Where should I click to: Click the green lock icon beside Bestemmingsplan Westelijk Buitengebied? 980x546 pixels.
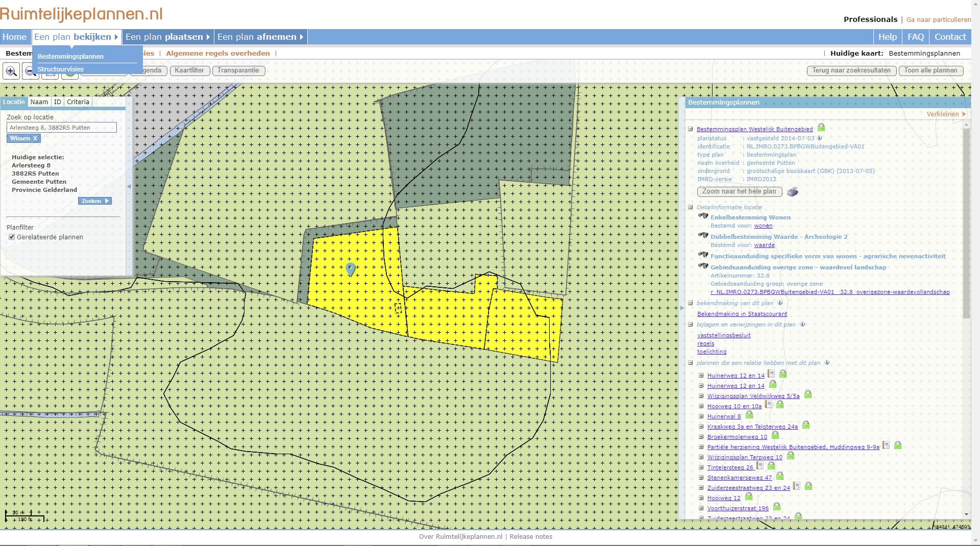(821, 128)
